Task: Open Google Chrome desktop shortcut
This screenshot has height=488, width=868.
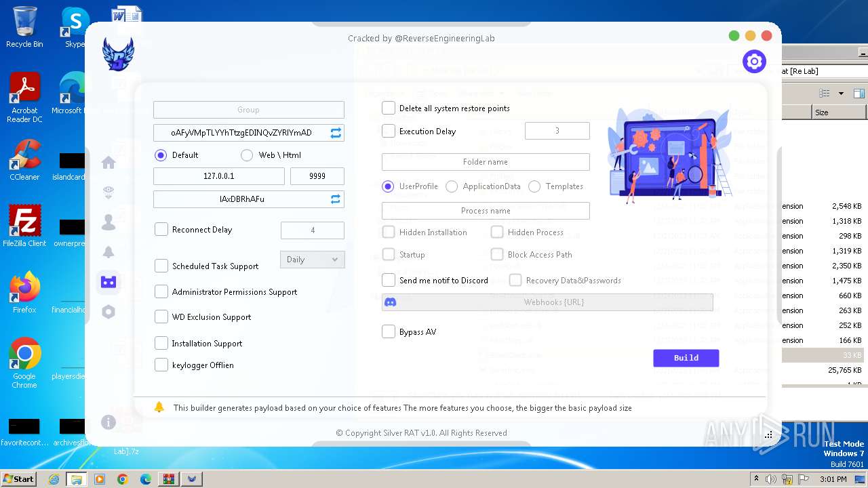Action: 24,363
